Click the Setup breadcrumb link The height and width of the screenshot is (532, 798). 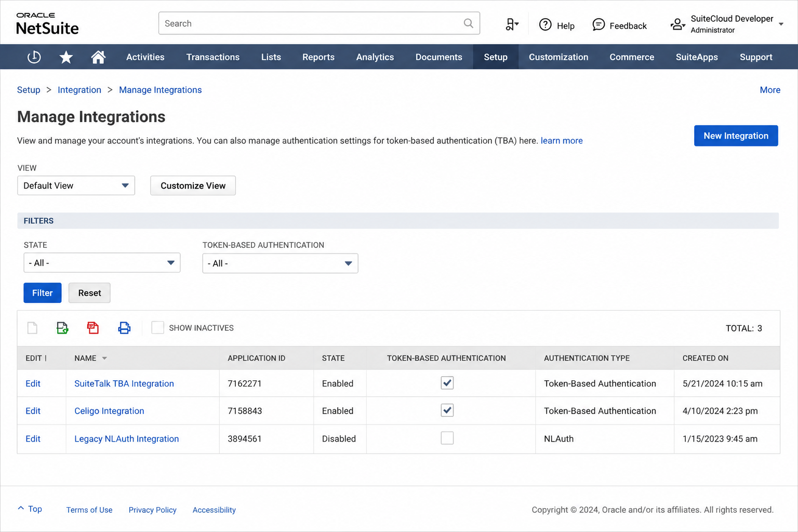click(29, 90)
